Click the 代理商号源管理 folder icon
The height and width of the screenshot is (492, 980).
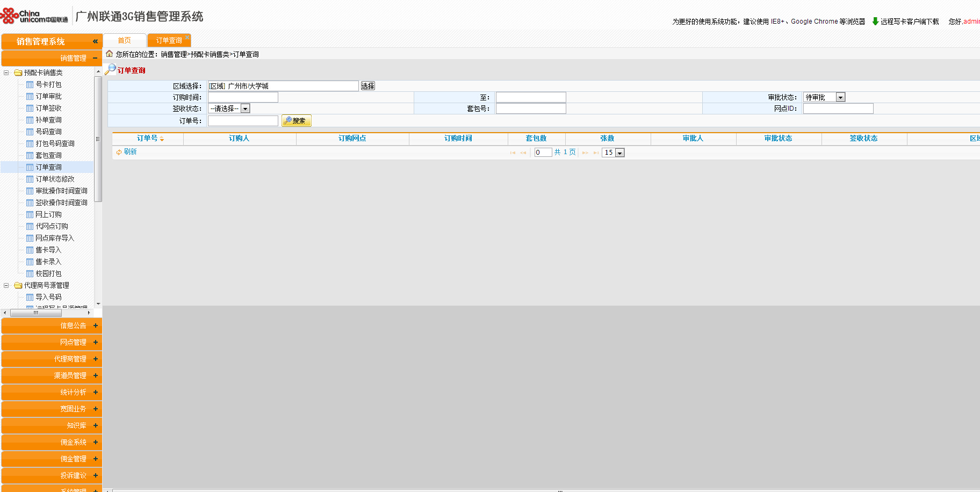18,285
